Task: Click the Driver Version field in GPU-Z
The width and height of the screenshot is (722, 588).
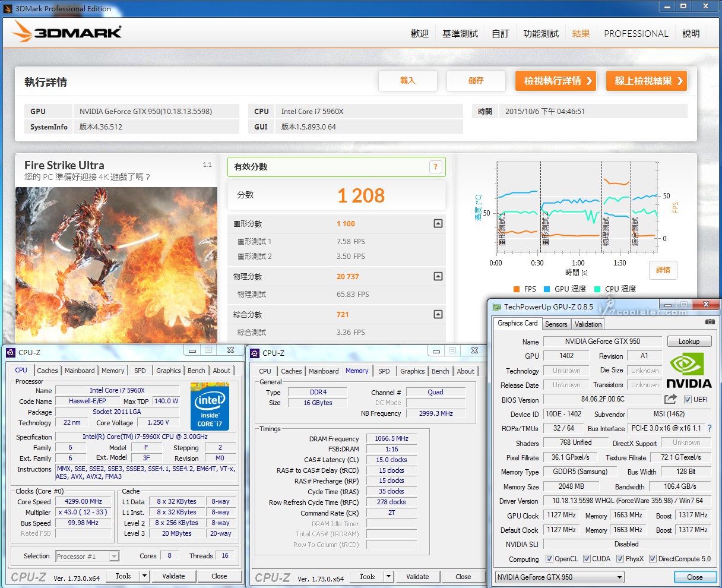Action: point(627,501)
